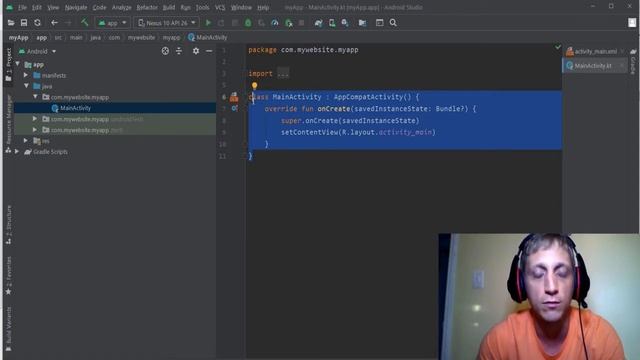
Task: Click the mywebsite breadcrumb
Action: (x=141, y=38)
